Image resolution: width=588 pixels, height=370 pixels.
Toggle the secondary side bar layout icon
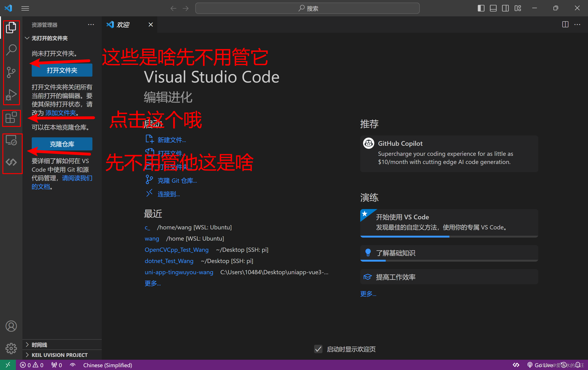point(505,8)
